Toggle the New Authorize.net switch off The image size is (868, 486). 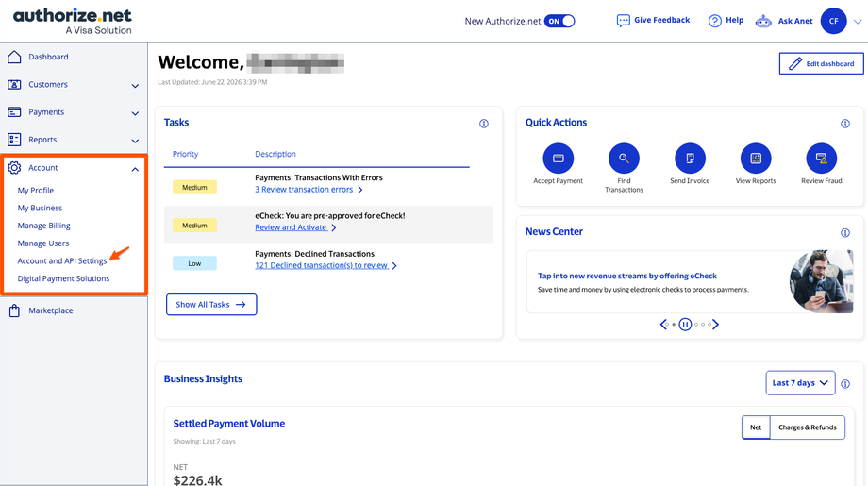point(559,21)
